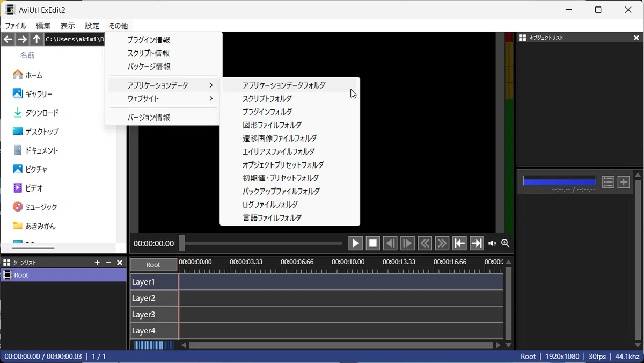Click the AviUtl ExEdit2 app icon
This screenshot has height=363, width=644.
coord(10,10)
